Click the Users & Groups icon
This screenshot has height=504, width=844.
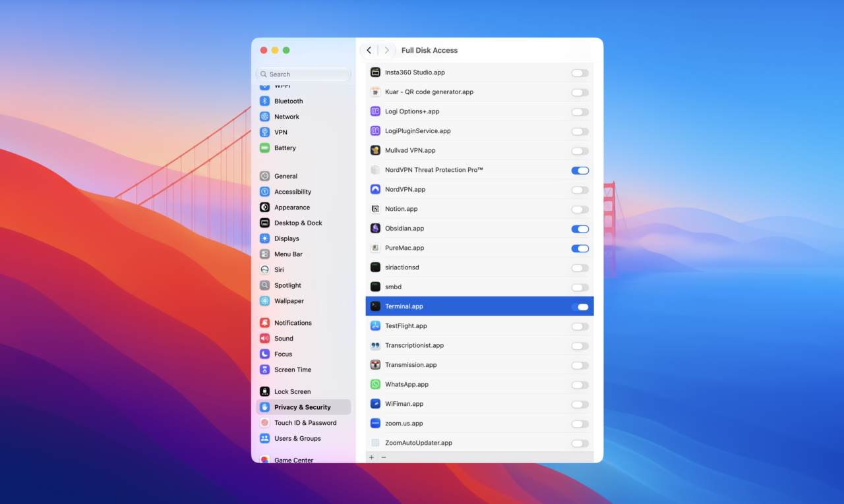click(264, 438)
